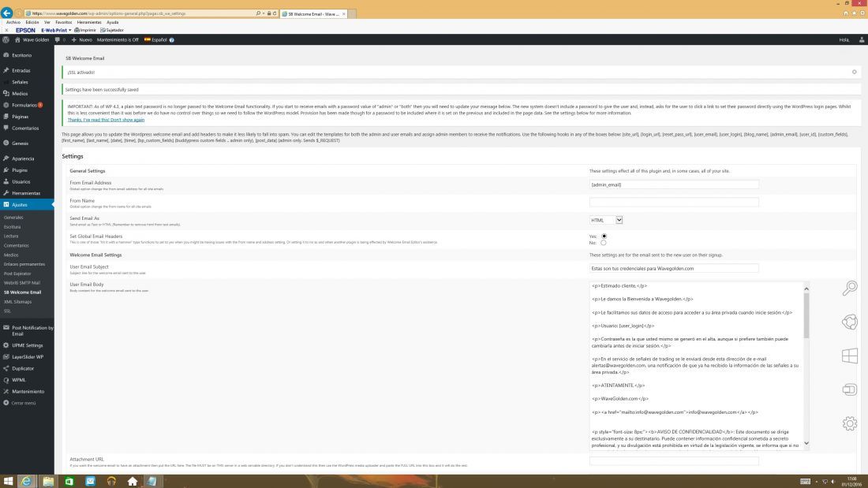Click the search magnifier in address bar

tap(258, 13)
